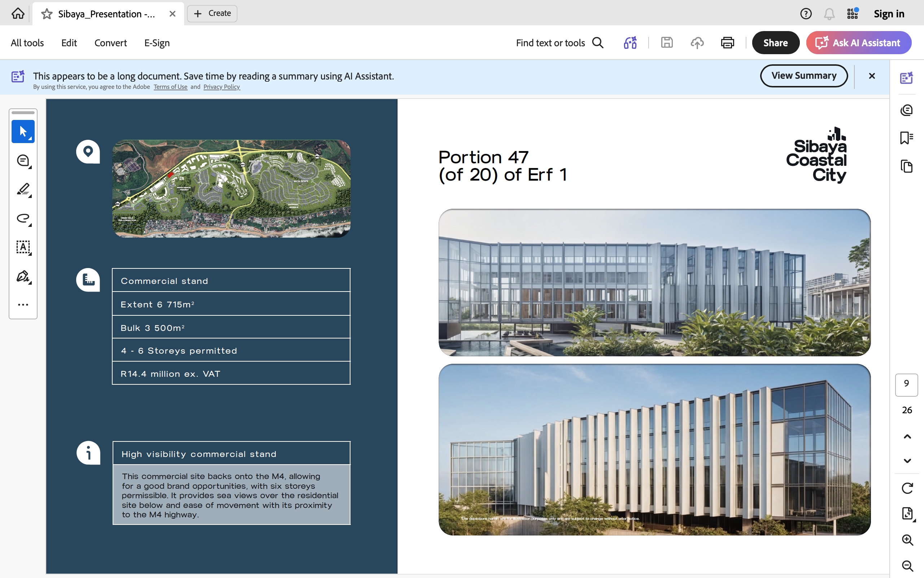Click the Print icon

[x=727, y=43]
